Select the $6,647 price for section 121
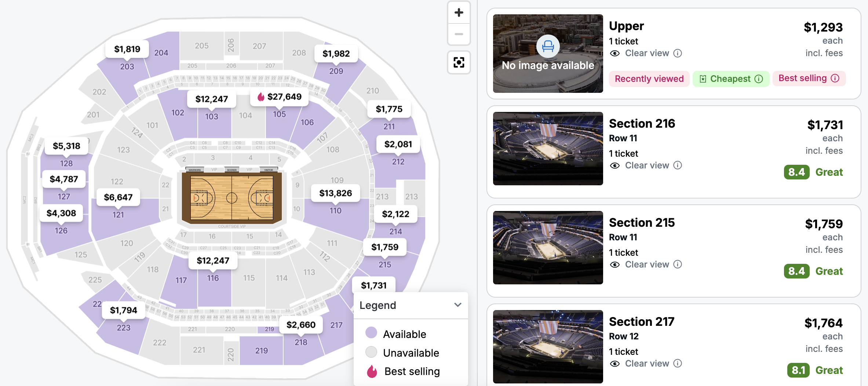The height and width of the screenshot is (386, 868). tap(118, 197)
